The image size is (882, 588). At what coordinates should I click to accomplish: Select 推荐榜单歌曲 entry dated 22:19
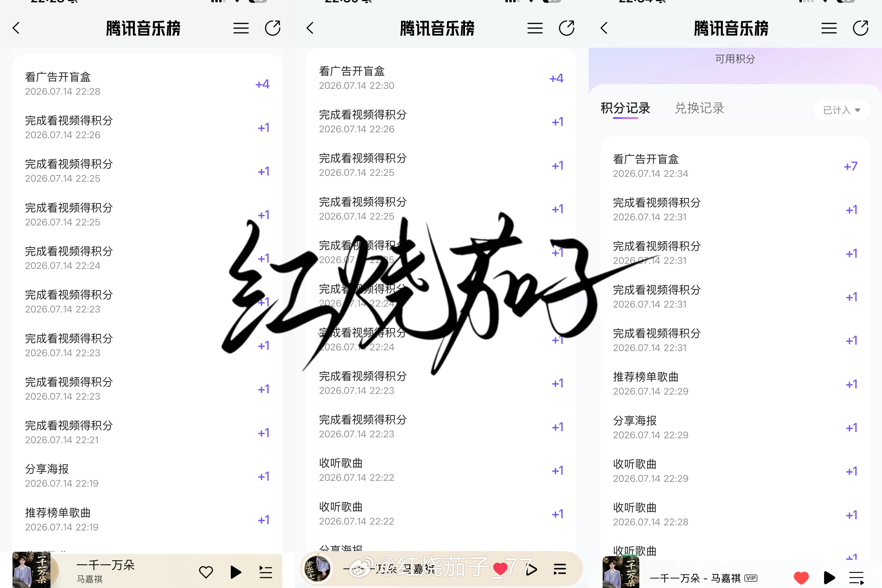click(x=147, y=519)
